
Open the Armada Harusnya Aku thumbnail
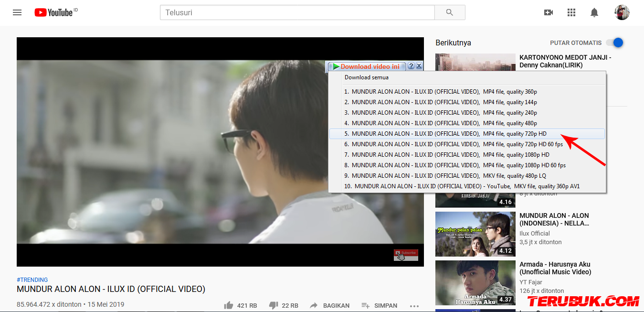click(475, 283)
